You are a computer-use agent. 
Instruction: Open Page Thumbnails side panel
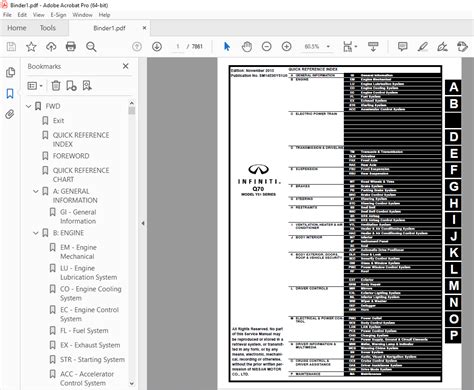pyautogui.click(x=10, y=72)
